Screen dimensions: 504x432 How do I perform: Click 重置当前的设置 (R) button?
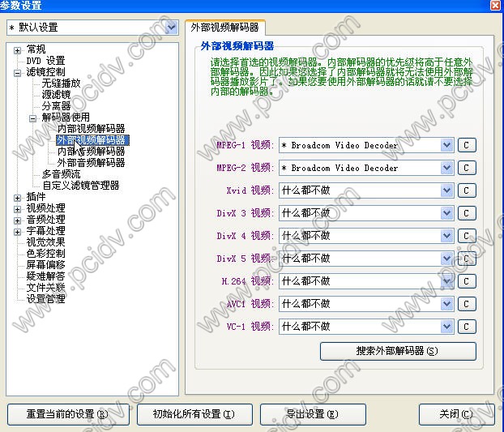[x=68, y=414]
